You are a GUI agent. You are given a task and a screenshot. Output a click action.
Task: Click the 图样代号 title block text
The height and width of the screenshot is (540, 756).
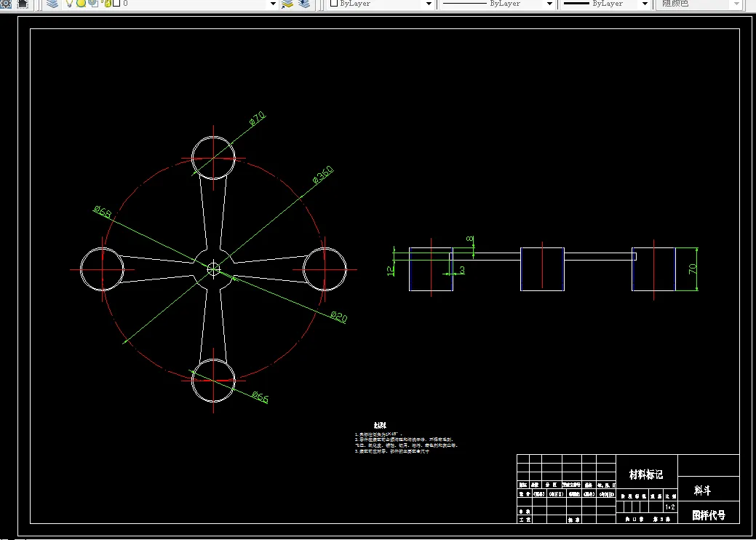tap(709, 515)
